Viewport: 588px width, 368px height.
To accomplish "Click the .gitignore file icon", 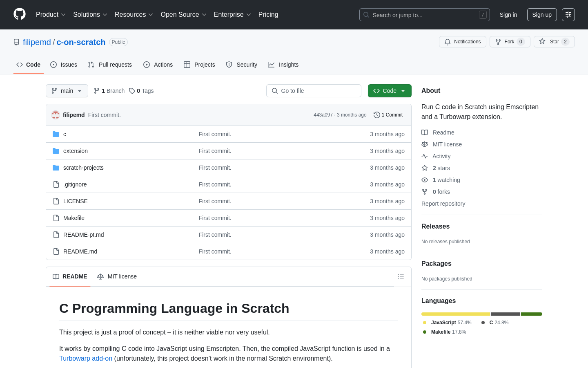I will pyautogui.click(x=56, y=184).
